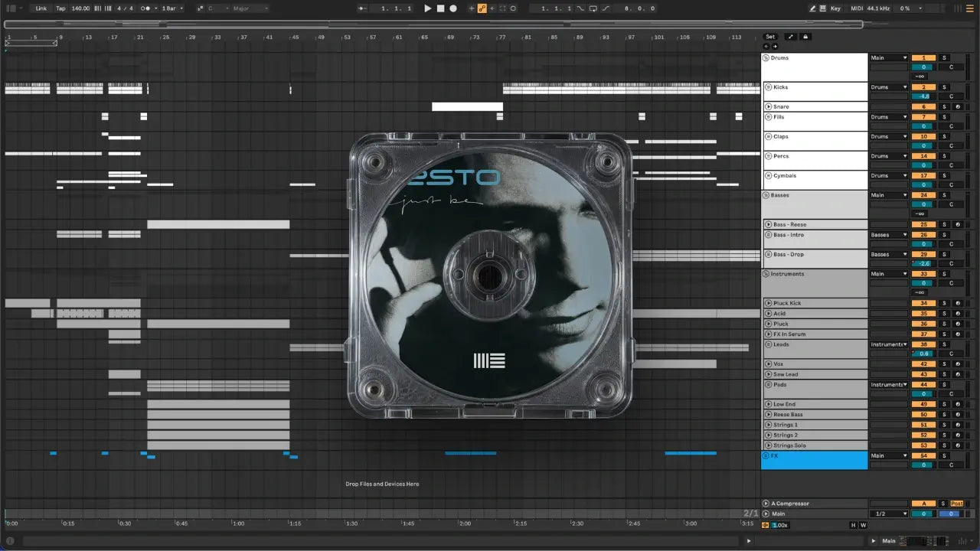The image size is (980, 551).
Task: Unfold the Snare track play icon
Action: click(x=767, y=107)
